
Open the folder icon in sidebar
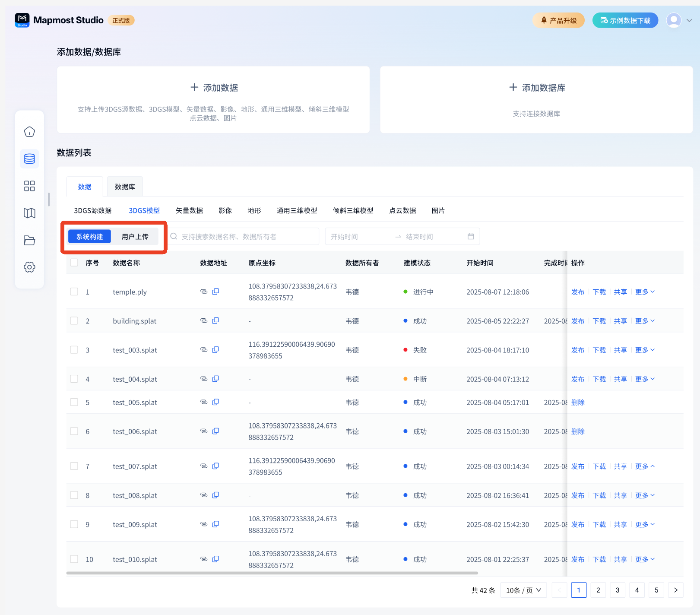[x=29, y=240]
